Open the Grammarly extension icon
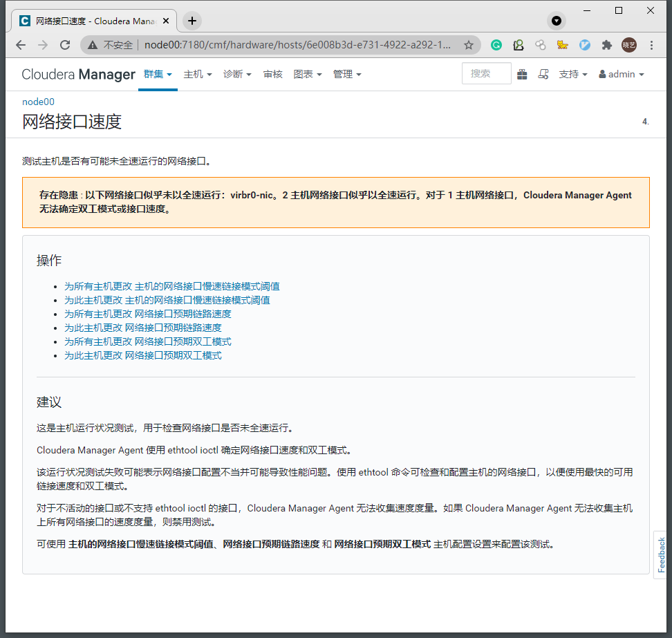672x638 pixels. click(496, 45)
